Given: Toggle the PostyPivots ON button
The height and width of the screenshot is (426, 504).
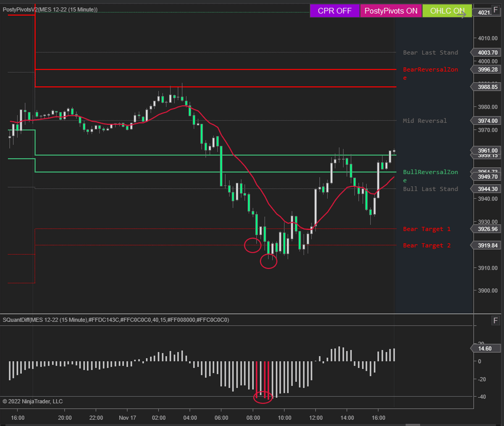Looking at the screenshot, I should 391,11.
